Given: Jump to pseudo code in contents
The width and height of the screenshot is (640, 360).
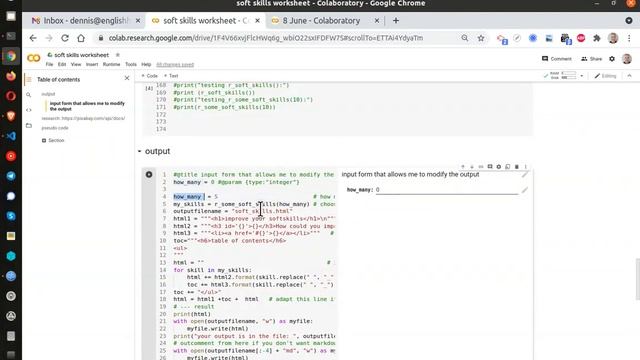Looking at the screenshot, I should tap(55, 128).
